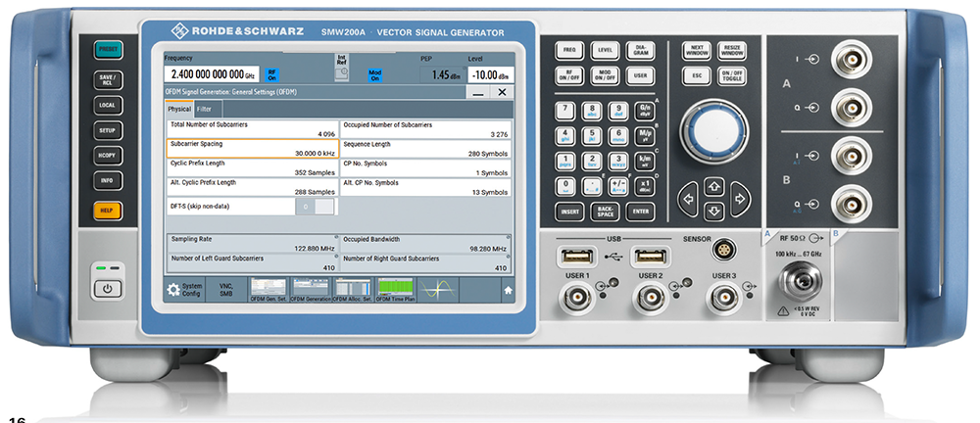Image resolution: width=980 pixels, height=423 pixels.
Task: Select the Subcarrier Spacing field
Action: click(x=251, y=148)
